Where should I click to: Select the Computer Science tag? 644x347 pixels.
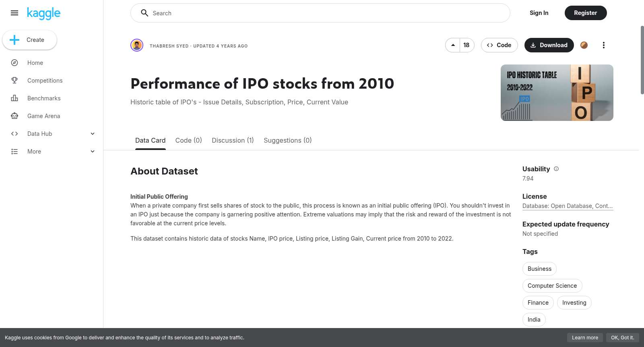[x=552, y=286]
